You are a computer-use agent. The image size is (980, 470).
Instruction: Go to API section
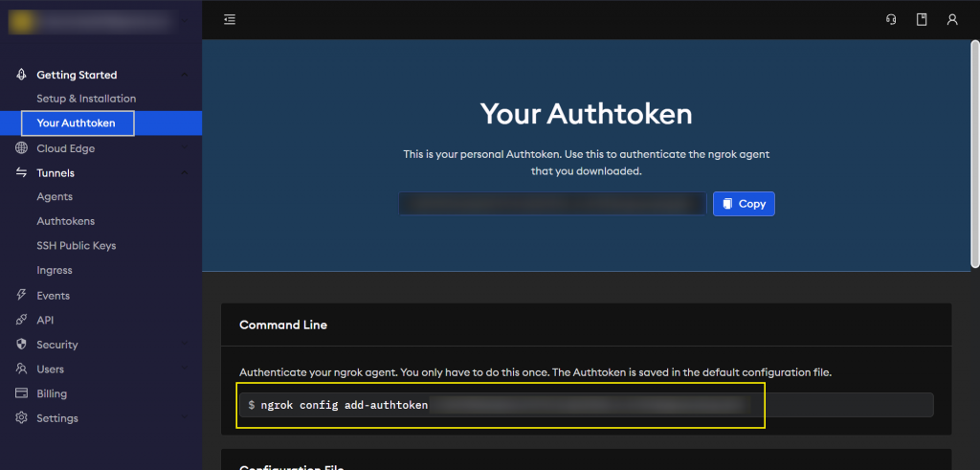[x=45, y=320]
